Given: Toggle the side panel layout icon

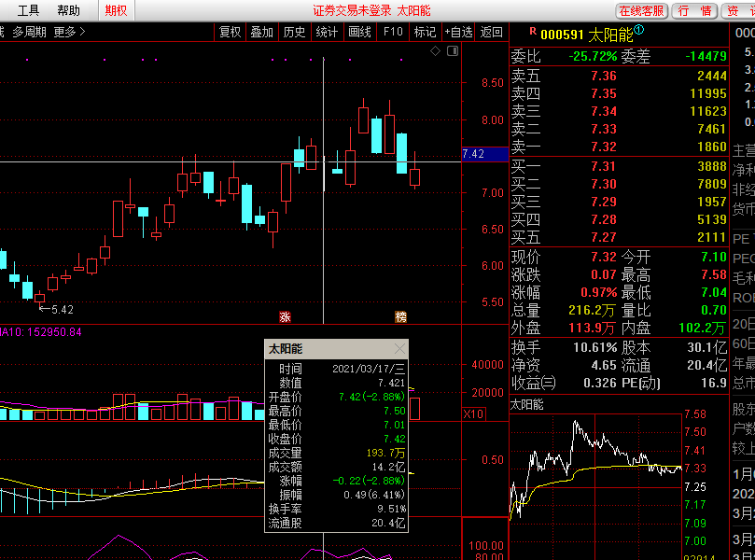Looking at the screenshot, I should coord(453,51).
